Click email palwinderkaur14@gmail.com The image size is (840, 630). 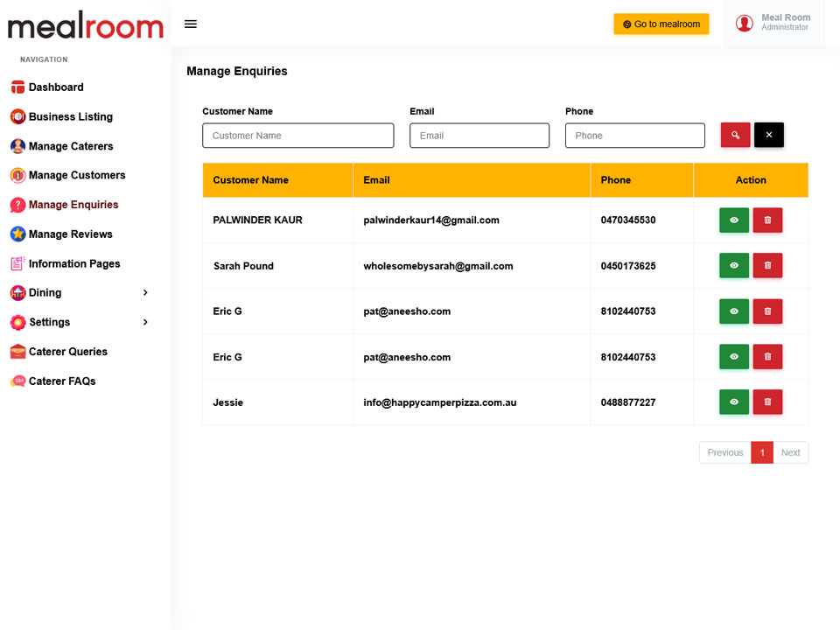point(431,220)
